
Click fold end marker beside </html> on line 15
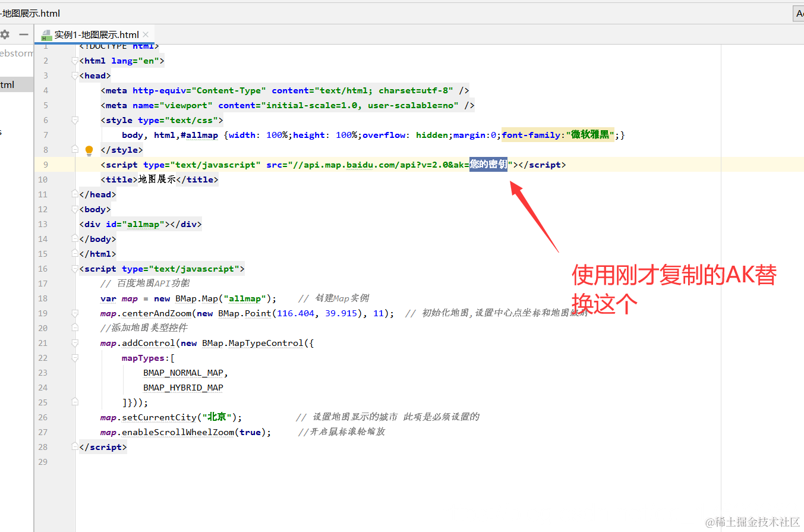pyautogui.click(x=75, y=254)
